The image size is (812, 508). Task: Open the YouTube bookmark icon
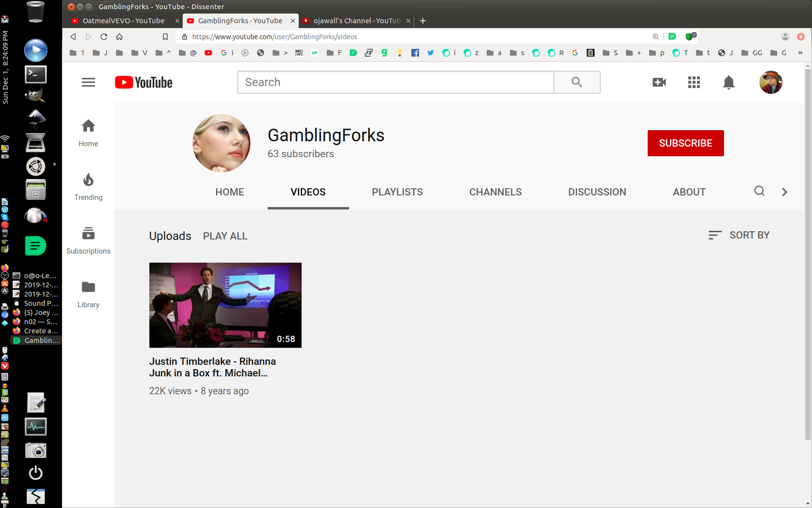[208, 53]
